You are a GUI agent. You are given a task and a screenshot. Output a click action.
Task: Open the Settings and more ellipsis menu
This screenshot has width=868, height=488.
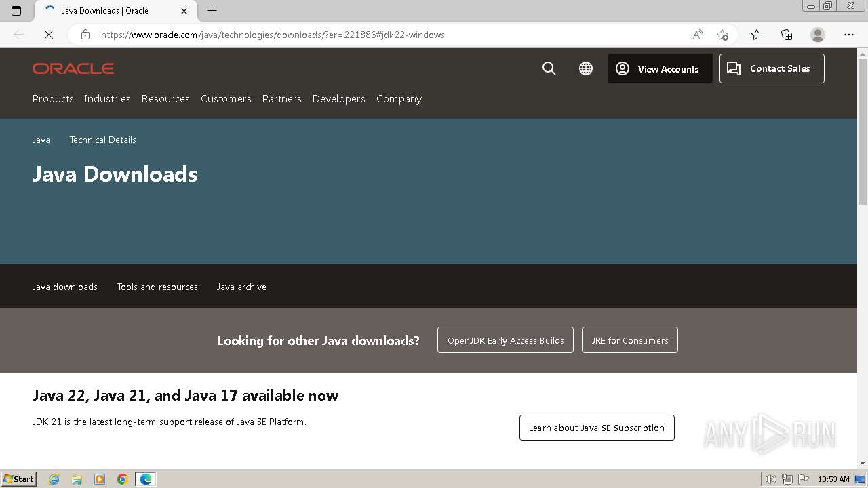point(849,35)
